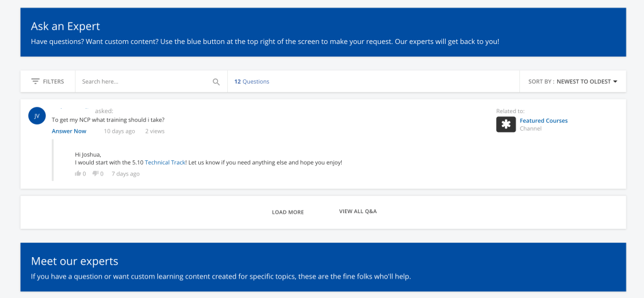This screenshot has height=298, width=644.
Task: Open the 12 Questions link
Action: click(x=251, y=82)
